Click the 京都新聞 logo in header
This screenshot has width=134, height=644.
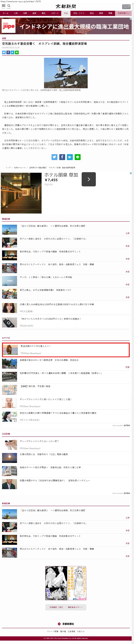click(66, 7)
